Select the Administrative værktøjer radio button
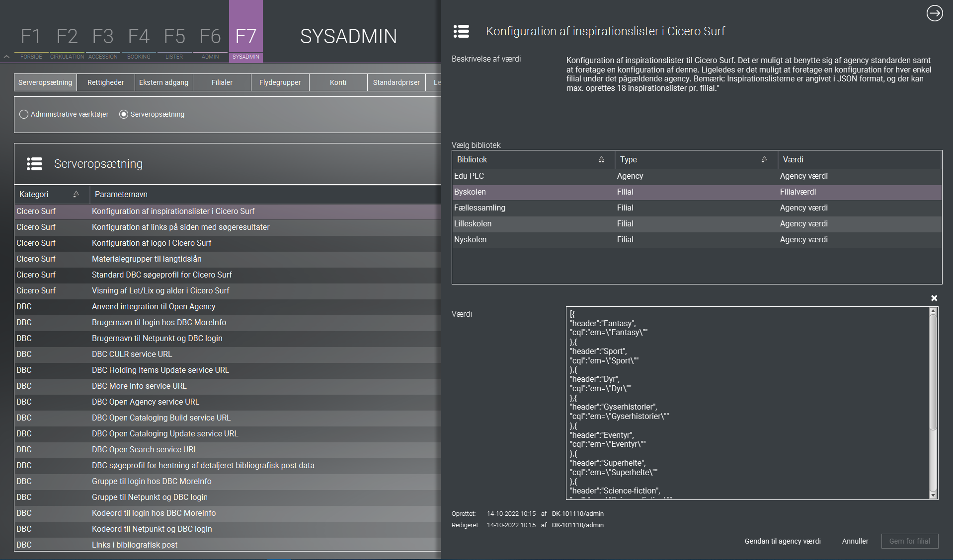 tap(24, 114)
